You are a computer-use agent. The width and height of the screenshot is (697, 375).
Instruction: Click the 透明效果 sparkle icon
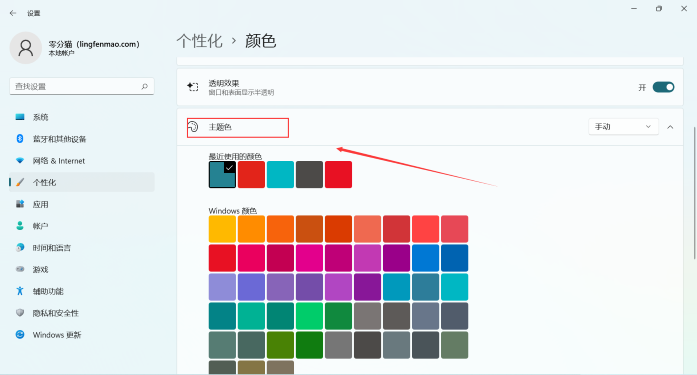point(192,87)
